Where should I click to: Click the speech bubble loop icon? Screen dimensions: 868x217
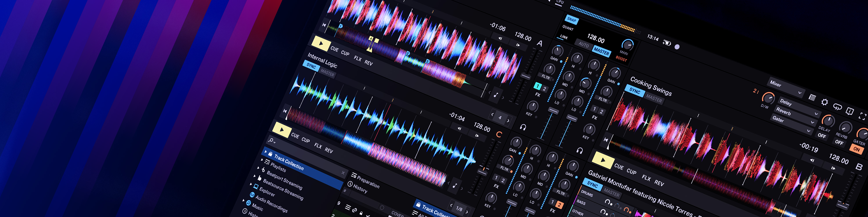837,107
